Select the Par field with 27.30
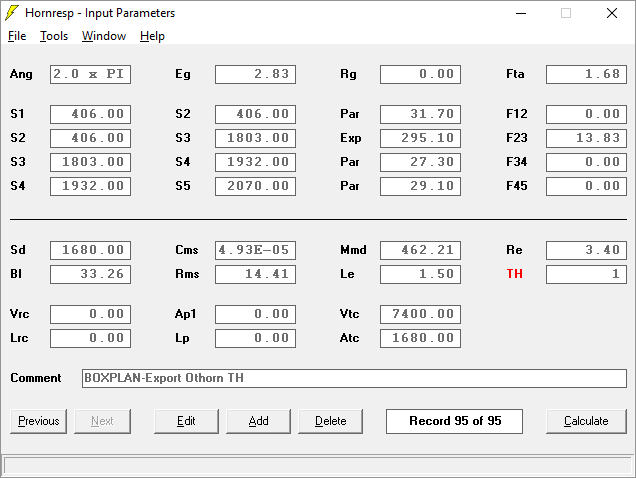The width and height of the screenshot is (636, 478). click(x=421, y=162)
